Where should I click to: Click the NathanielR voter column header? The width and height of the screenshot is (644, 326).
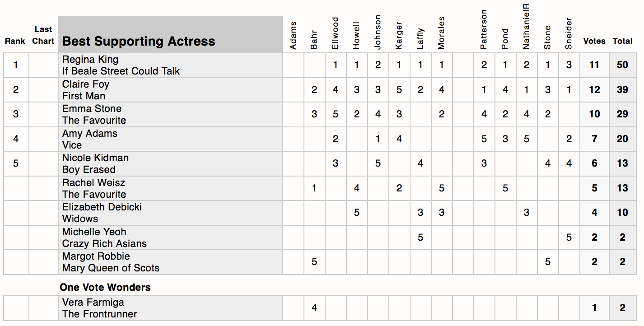(526, 26)
